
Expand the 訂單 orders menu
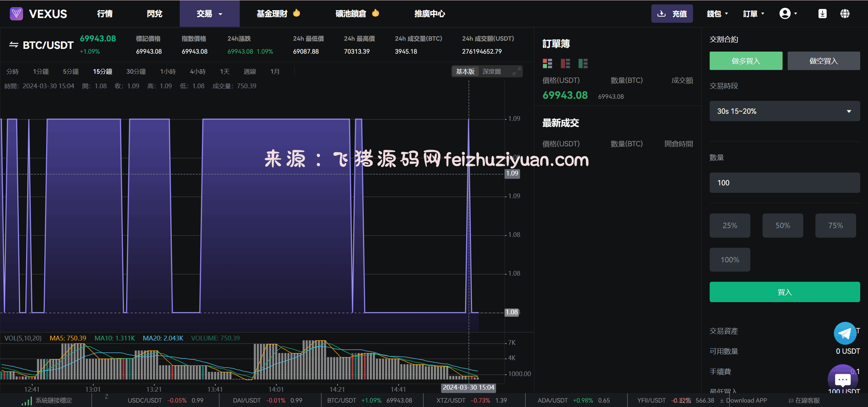pos(753,14)
